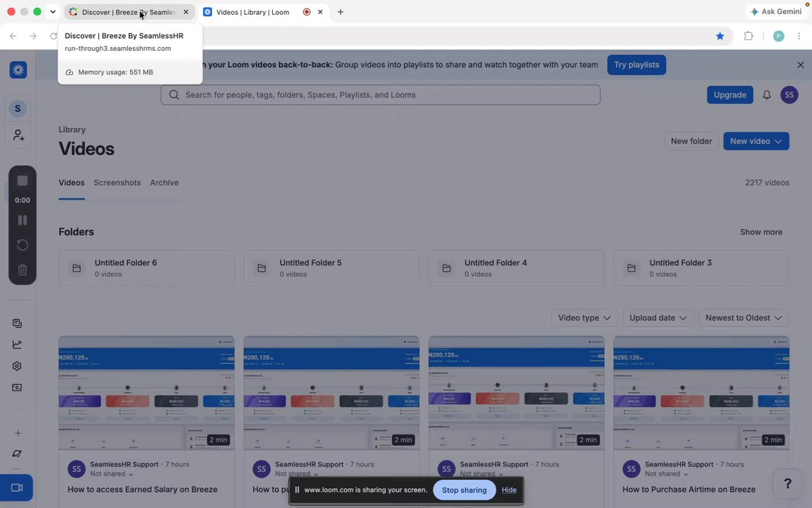
Task: Open thumbnail of How to access Earned Salary video
Action: pyautogui.click(x=146, y=393)
